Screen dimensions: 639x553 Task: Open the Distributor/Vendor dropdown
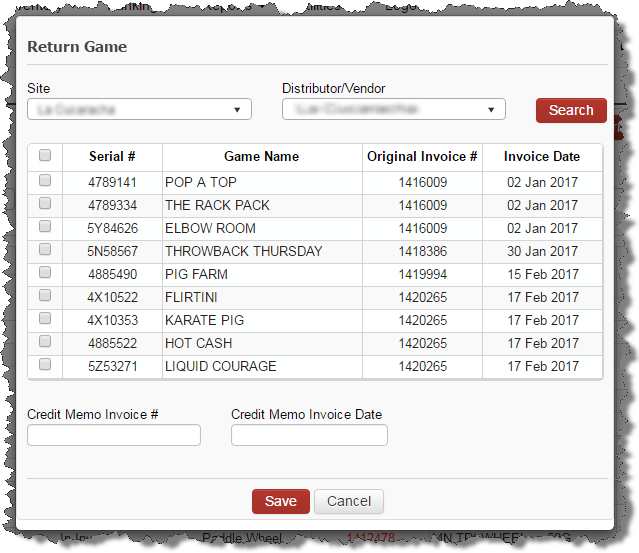coord(394,109)
